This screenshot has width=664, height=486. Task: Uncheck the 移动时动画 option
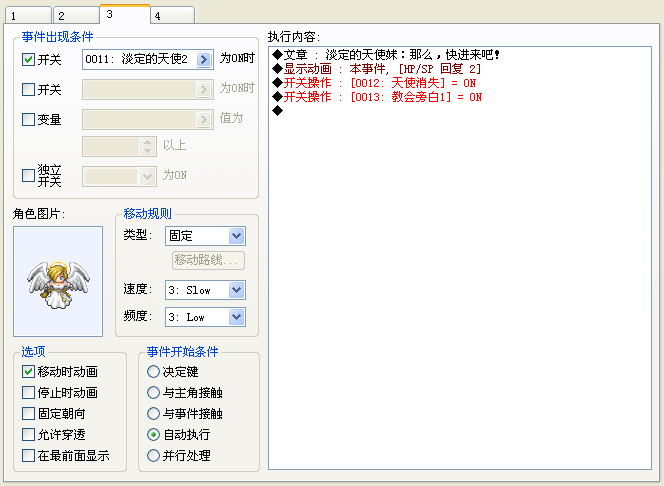[x=28, y=372]
